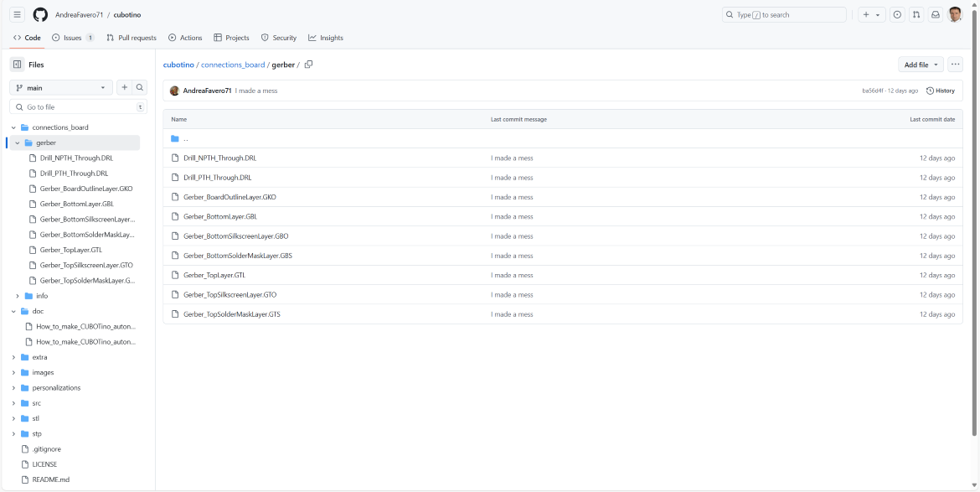Switch to the Actions tab
Screen dimensions: 980x492
pos(185,38)
